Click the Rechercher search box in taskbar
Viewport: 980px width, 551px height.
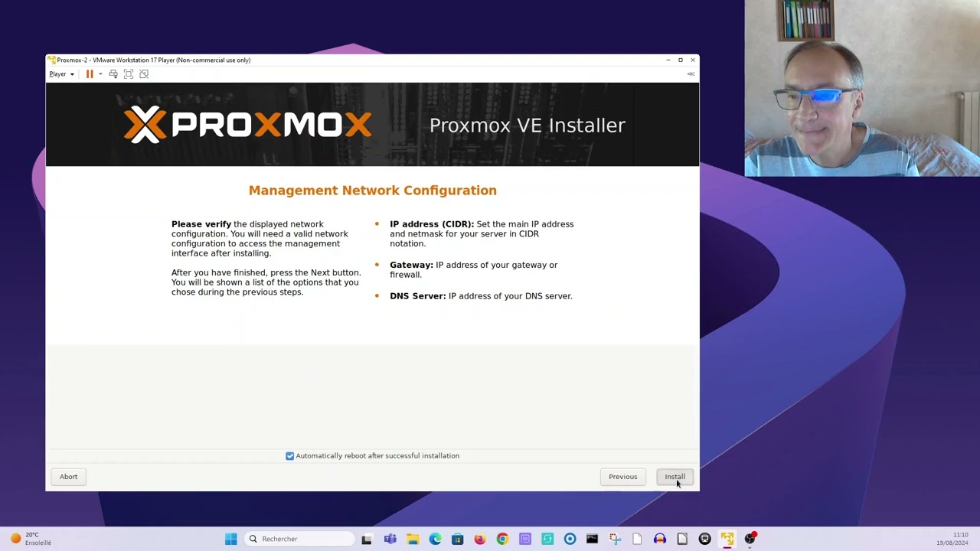pos(299,539)
